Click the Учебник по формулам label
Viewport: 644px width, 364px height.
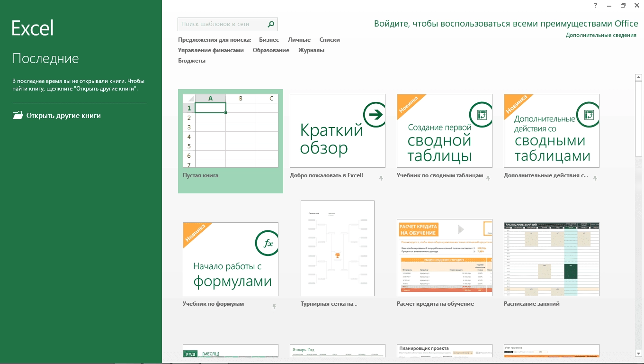[x=213, y=304]
